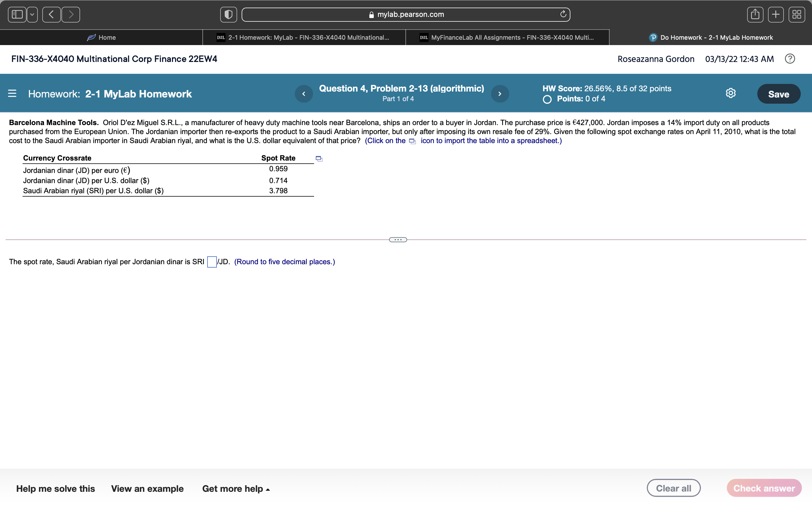Open the hamburger menu next to Homework title
Viewport: 812px width, 507px height.
12,94
